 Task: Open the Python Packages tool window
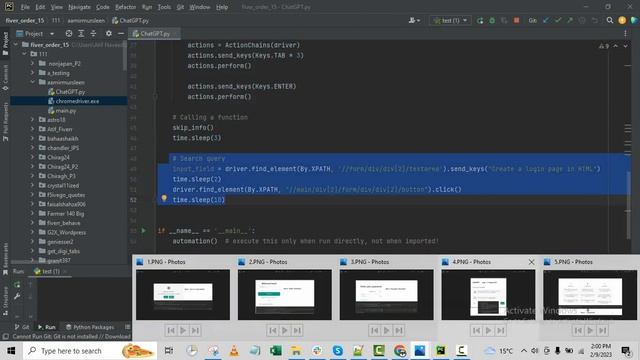tap(90, 327)
